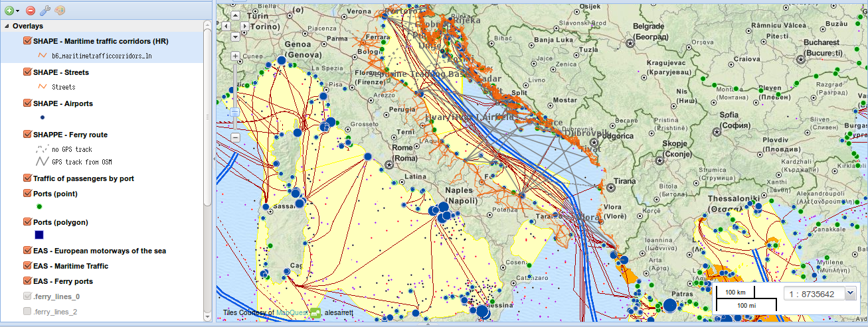Open layer properties with the wrench icon
This screenshot has width=868, height=327.
click(x=45, y=11)
